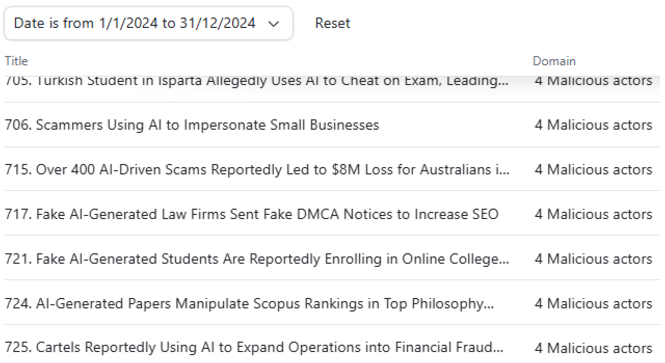Viewport: 665px width, 363px height.
Task: Open incident 706 Scammers Impersonate Small Businesses
Action: coord(192,125)
